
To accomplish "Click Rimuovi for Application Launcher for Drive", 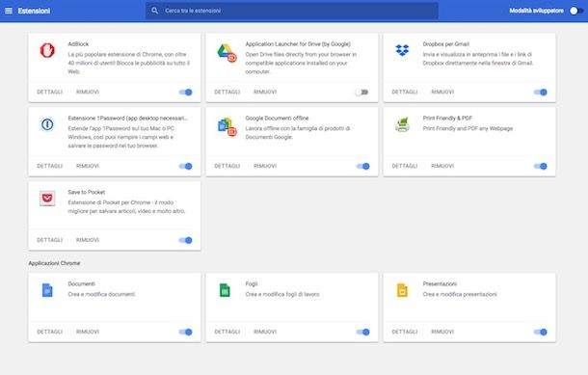I will 265,92.
